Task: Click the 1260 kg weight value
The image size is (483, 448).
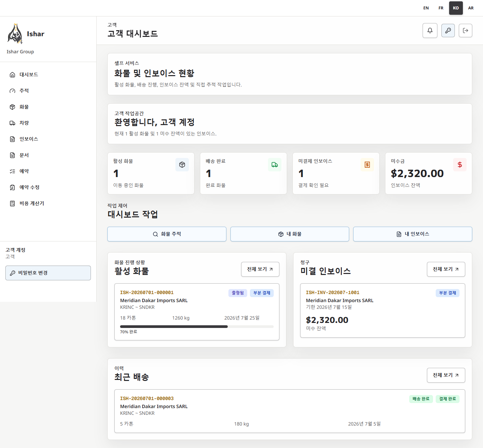Action: [x=181, y=318]
